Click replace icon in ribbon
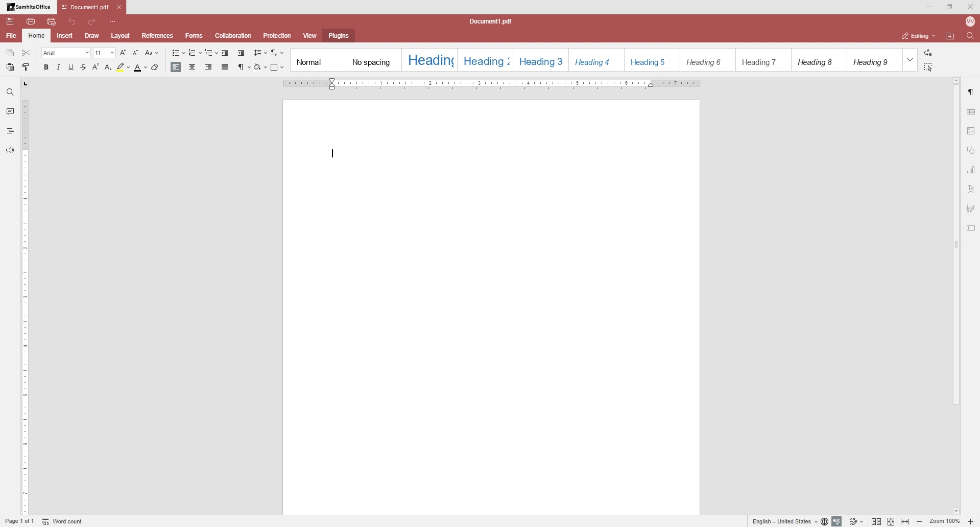980x527 pixels. (x=928, y=53)
